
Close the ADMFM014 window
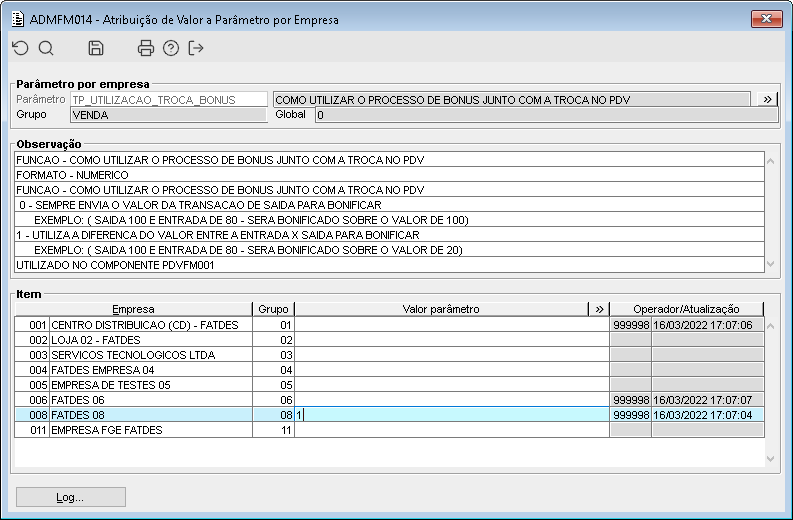point(766,19)
